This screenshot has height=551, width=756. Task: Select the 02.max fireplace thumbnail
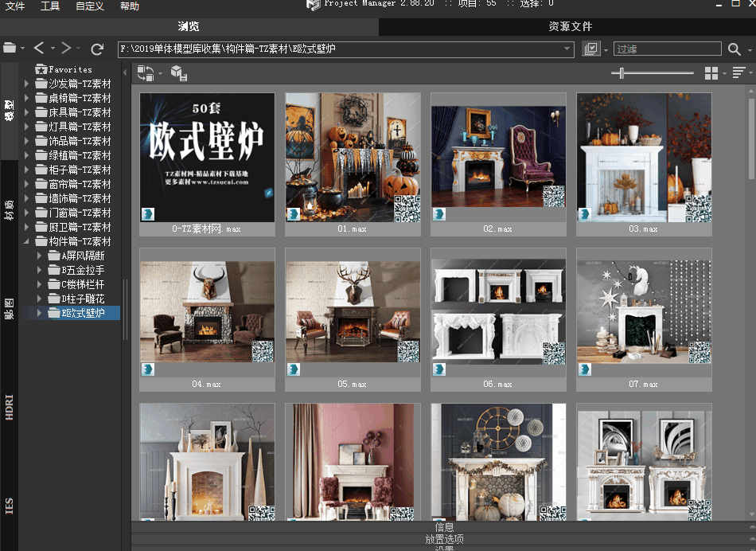(x=498, y=158)
